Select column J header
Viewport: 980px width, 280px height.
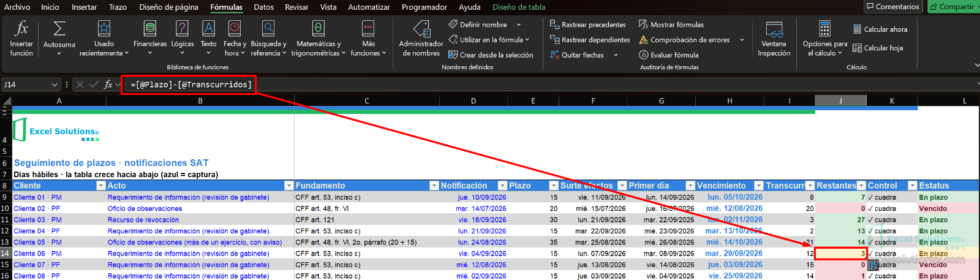tap(840, 100)
